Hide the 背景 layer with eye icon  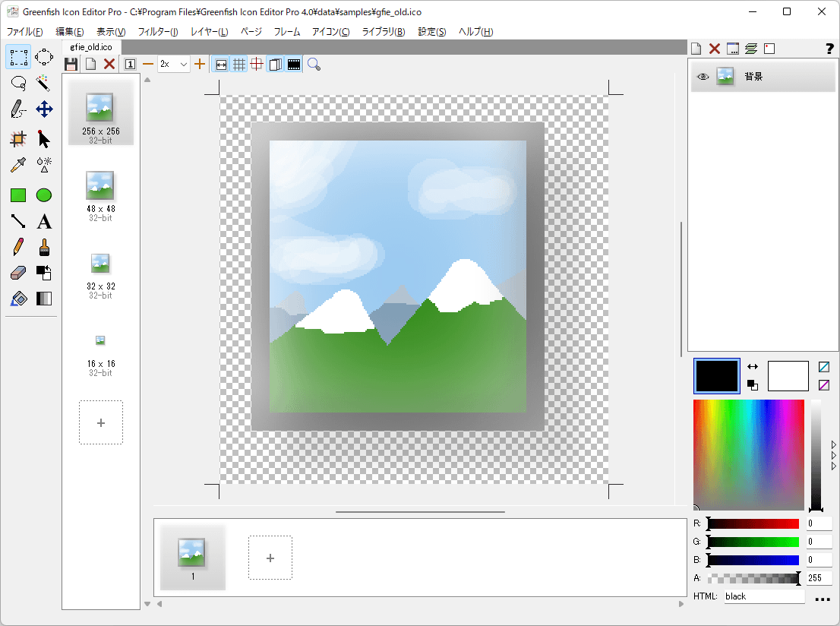click(x=703, y=77)
